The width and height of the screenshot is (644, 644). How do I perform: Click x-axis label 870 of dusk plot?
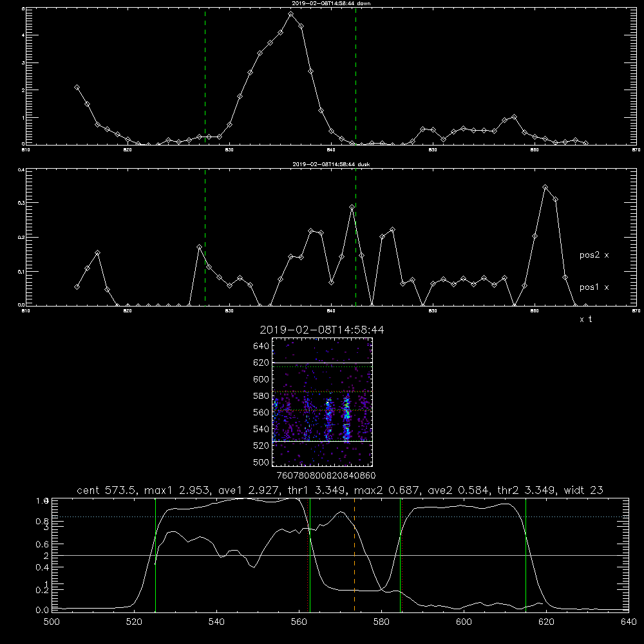(636, 311)
